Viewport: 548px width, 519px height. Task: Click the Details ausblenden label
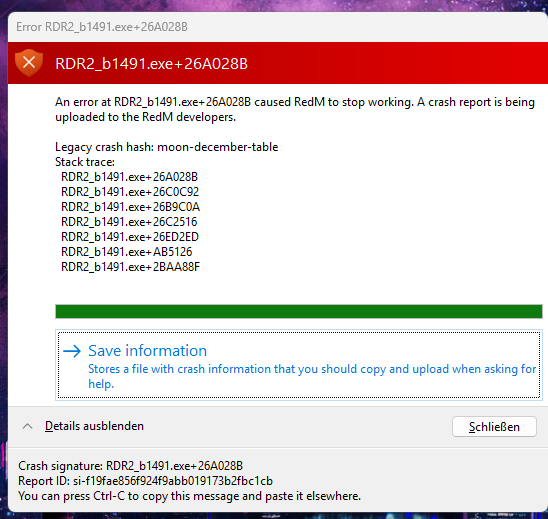coord(94,426)
